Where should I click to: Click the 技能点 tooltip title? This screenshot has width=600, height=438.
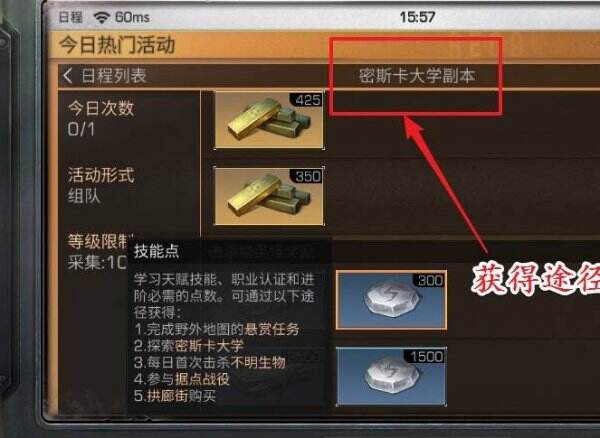pyautogui.click(x=157, y=252)
